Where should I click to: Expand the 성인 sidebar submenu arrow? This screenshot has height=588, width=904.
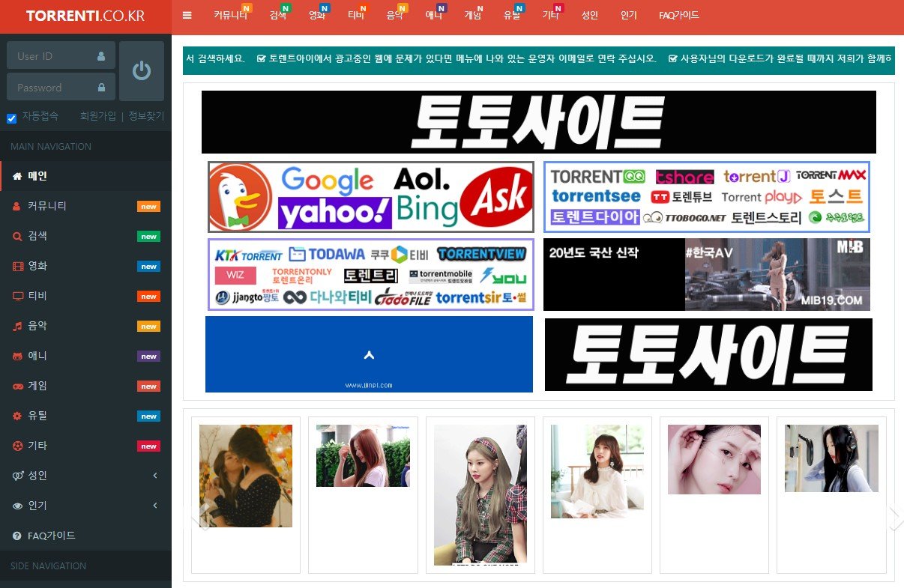pyautogui.click(x=155, y=476)
